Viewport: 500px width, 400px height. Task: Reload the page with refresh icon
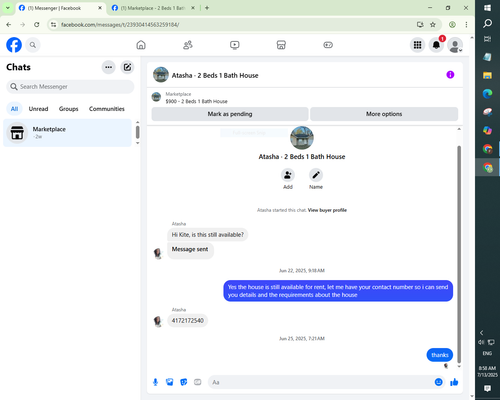(x=37, y=25)
